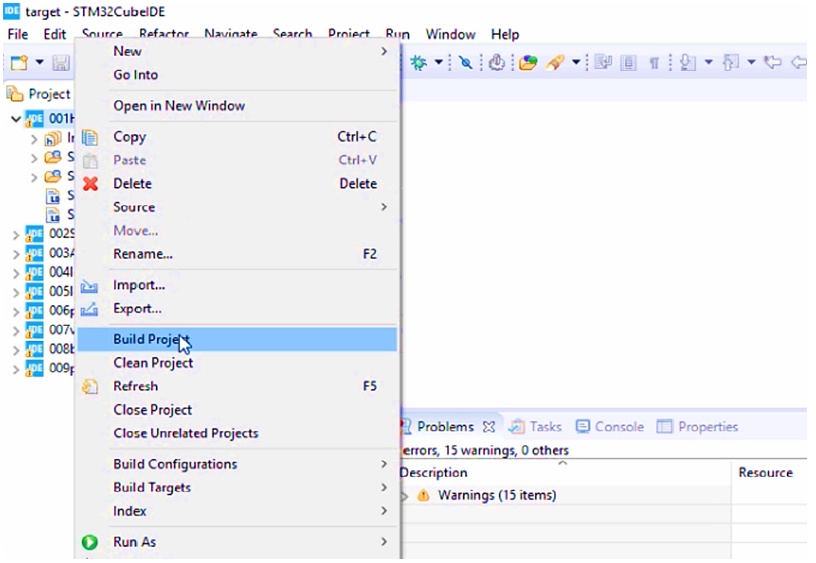Open the dropdown next to Next Annotation icon
This screenshot has height=563, width=816.
click(x=708, y=62)
